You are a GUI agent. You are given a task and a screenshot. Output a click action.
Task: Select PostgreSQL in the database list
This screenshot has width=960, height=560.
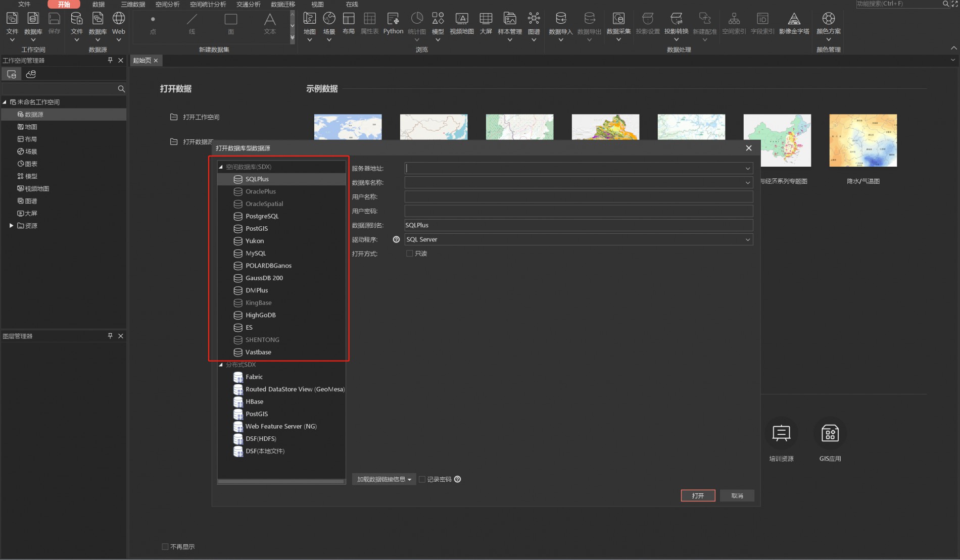click(x=262, y=216)
